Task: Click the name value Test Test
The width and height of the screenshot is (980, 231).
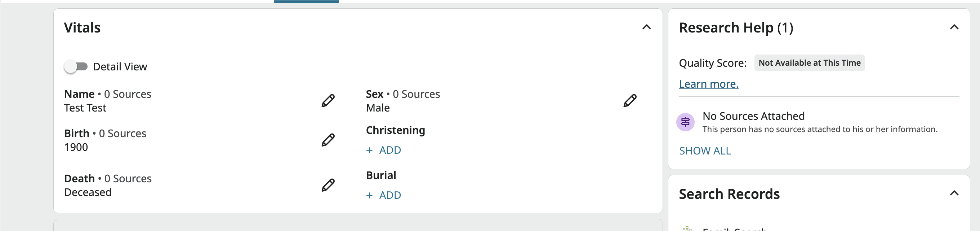Action: pos(85,108)
